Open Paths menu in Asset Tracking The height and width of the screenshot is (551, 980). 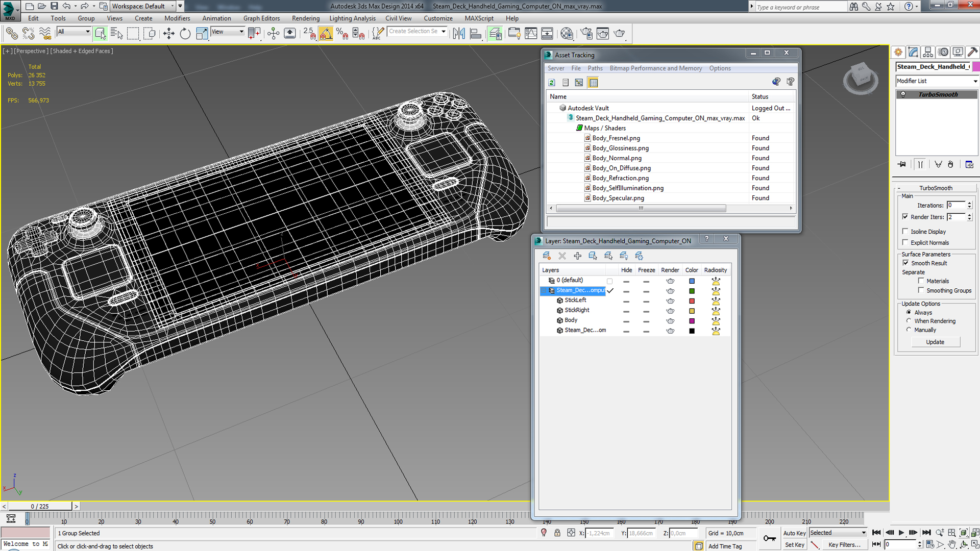(x=595, y=68)
